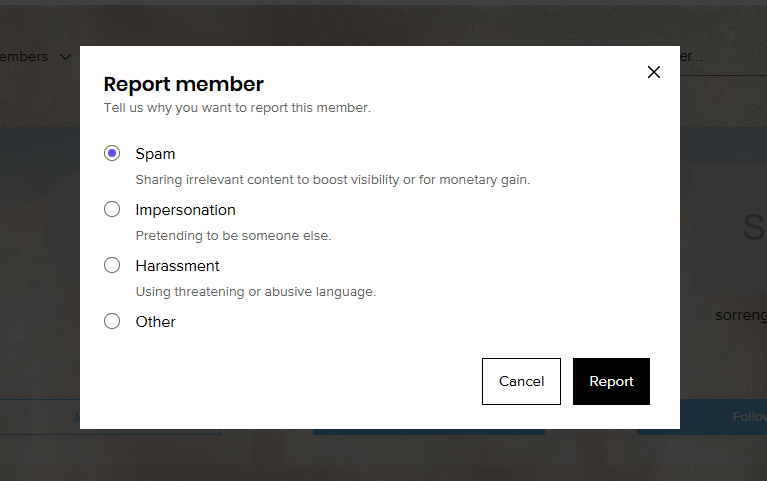The image size is (767, 481).
Task: Click the 'Pretending to be someone else' text
Action: click(233, 235)
